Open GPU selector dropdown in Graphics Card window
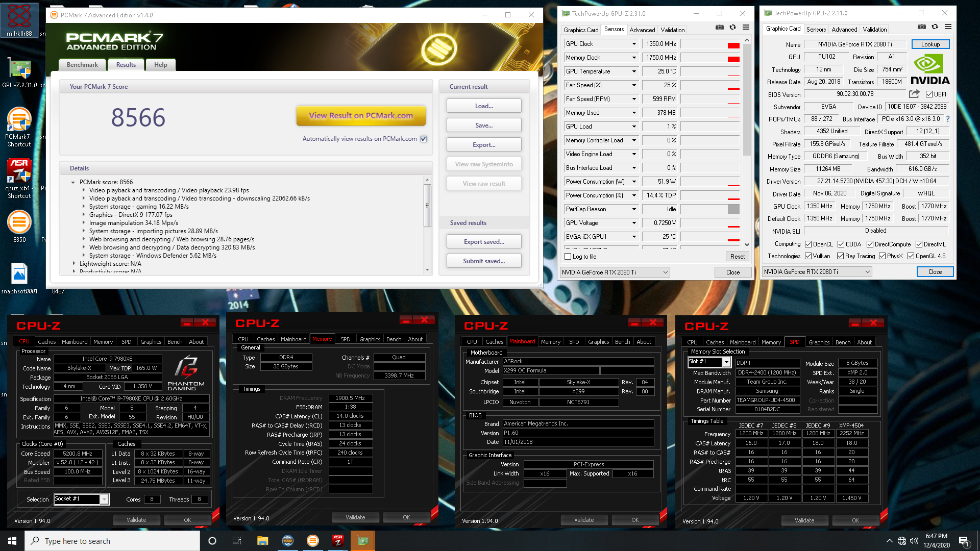980x551 pixels. coord(817,272)
